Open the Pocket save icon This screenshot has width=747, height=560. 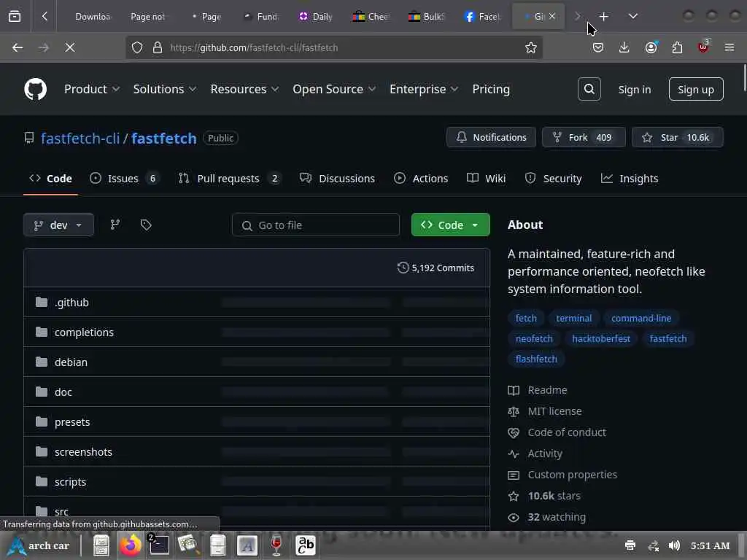[598, 47]
